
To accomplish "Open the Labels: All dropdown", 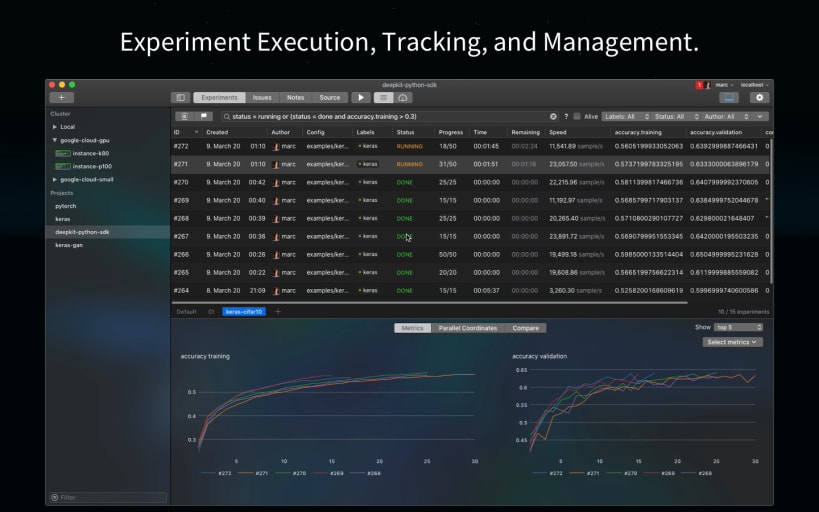I will (626, 117).
